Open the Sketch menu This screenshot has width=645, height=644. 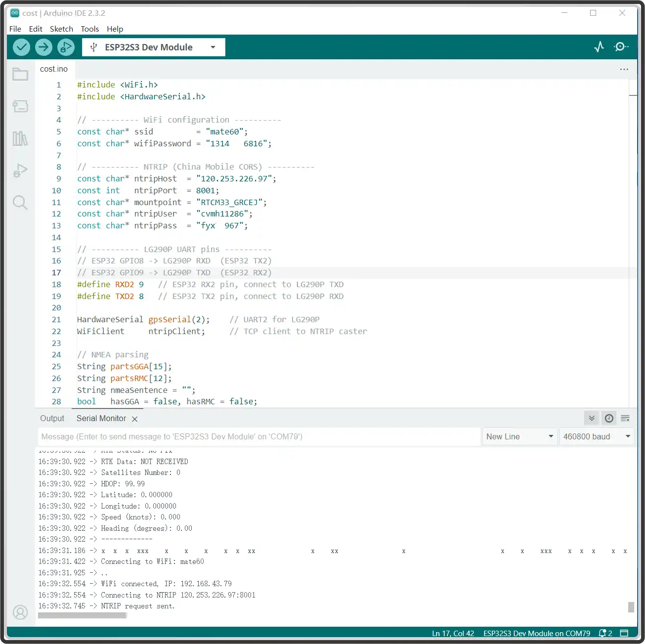pyautogui.click(x=61, y=29)
